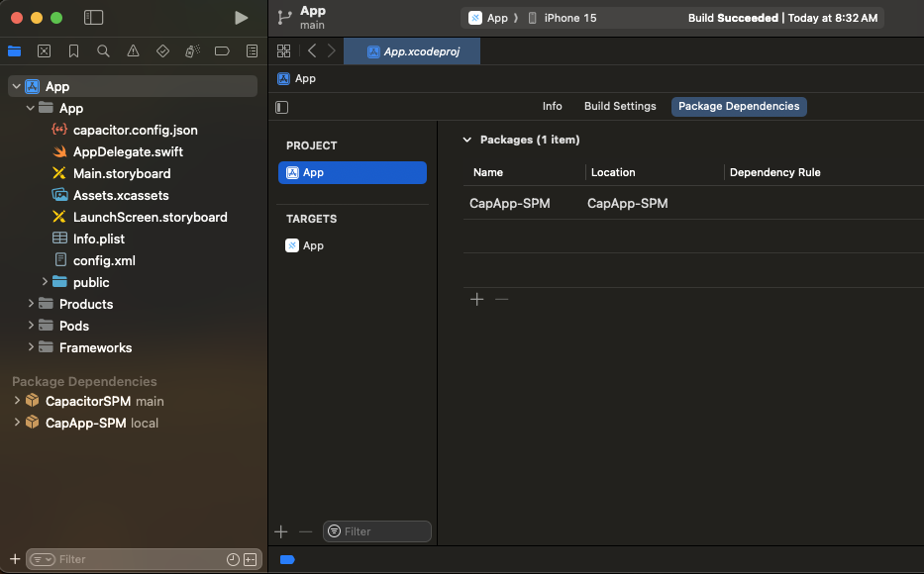Image resolution: width=924 pixels, height=574 pixels.
Task: Click the project navigator Filter field
Action: pos(129,559)
